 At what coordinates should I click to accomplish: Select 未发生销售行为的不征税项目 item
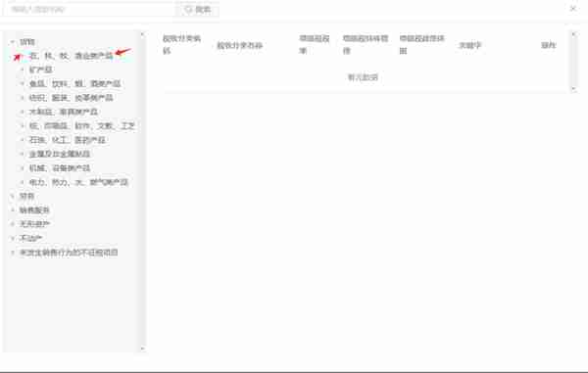[x=69, y=253]
